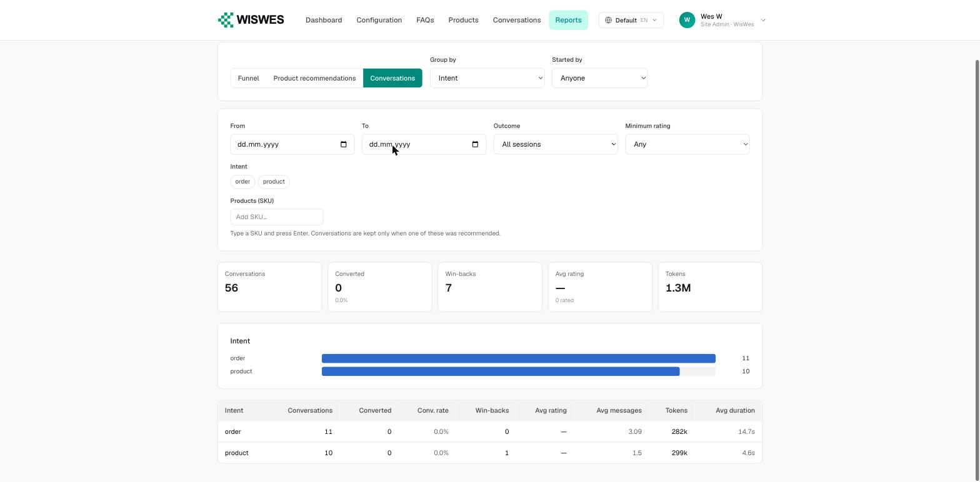Click the Avg duration column header
The width and height of the screenshot is (980, 482).
pyautogui.click(x=735, y=410)
